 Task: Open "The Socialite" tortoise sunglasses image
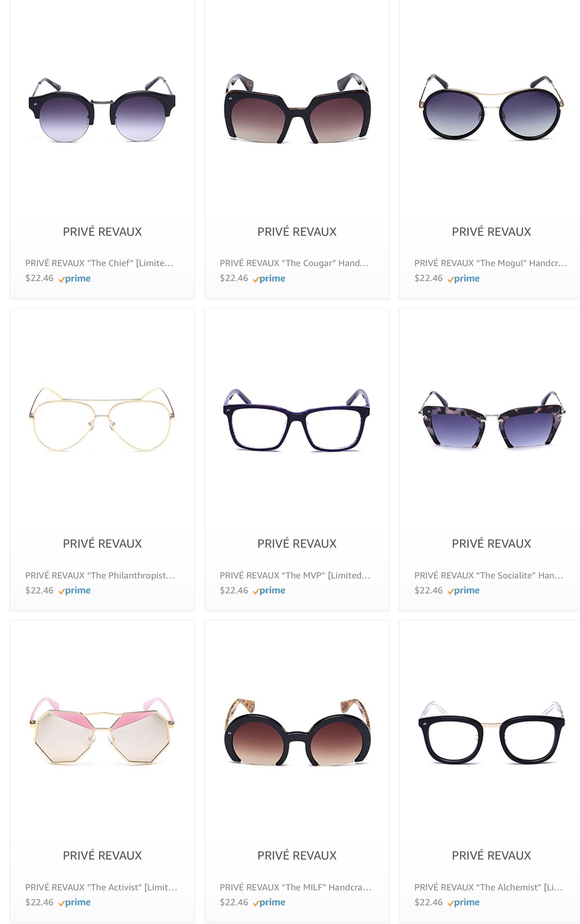491,419
